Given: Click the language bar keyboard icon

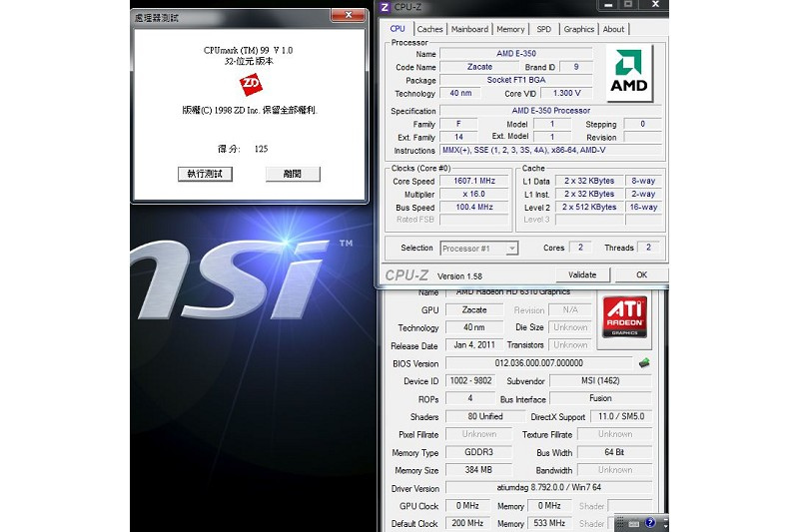Looking at the screenshot, I should 634,523.
